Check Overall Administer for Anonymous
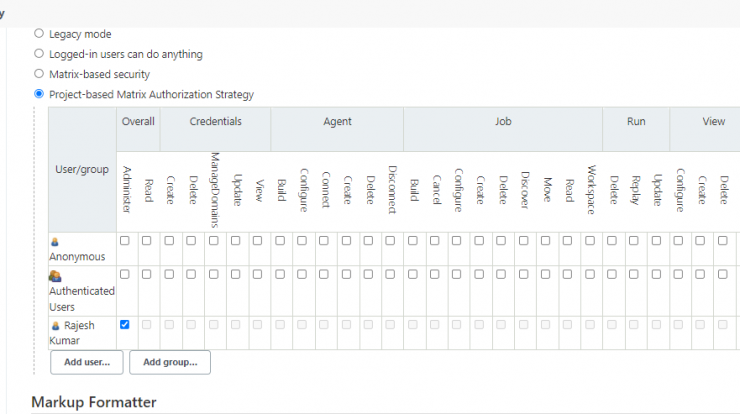 pos(125,241)
